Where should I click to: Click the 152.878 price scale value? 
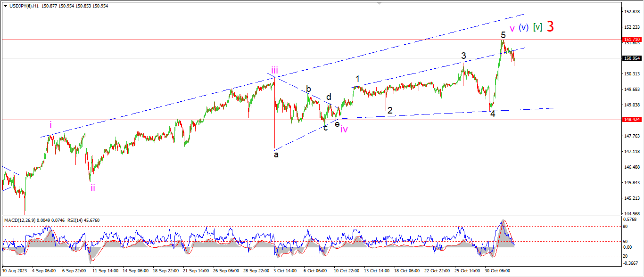631,11
